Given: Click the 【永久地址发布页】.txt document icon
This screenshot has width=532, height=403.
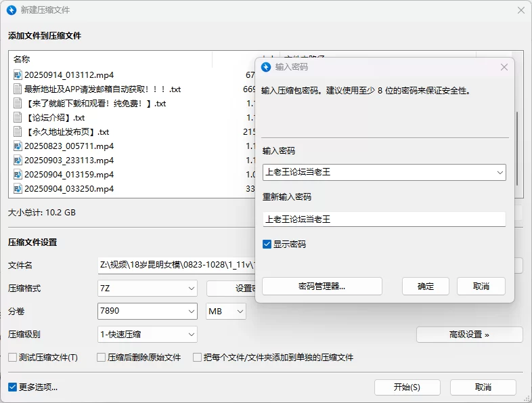Looking at the screenshot, I should click(18, 132).
